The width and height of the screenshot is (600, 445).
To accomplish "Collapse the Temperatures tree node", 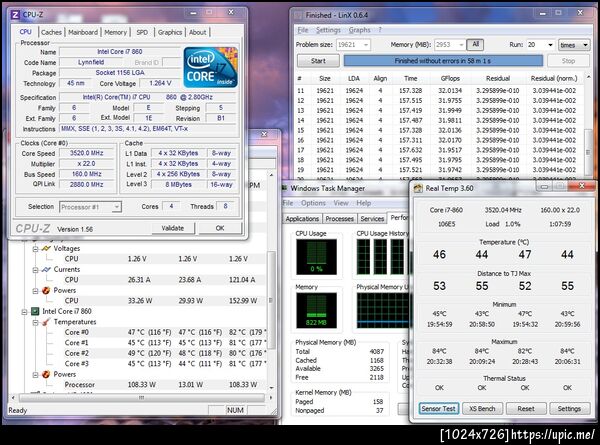I will [36, 322].
